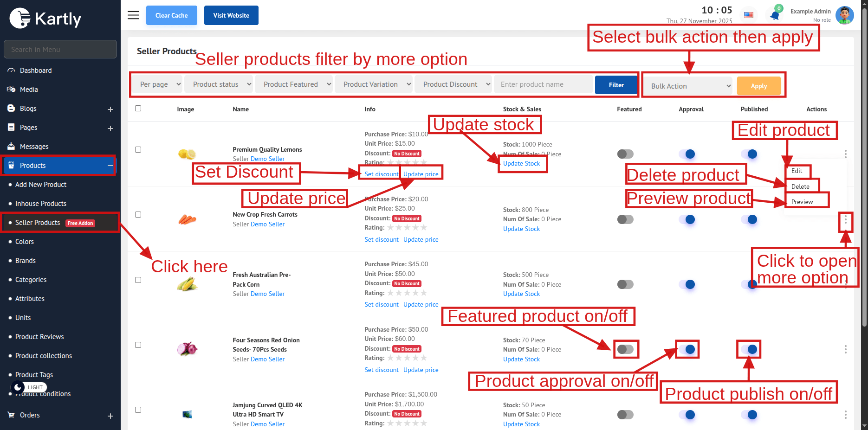Open the notifications bell icon

pyautogui.click(x=774, y=15)
